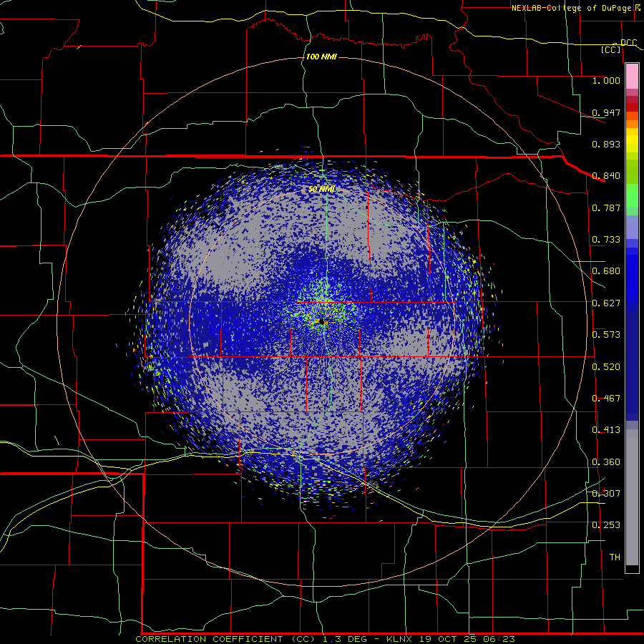This screenshot has width=644, height=644.
Task: Select the 0.840 legend value
Action: click(x=606, y=176)
